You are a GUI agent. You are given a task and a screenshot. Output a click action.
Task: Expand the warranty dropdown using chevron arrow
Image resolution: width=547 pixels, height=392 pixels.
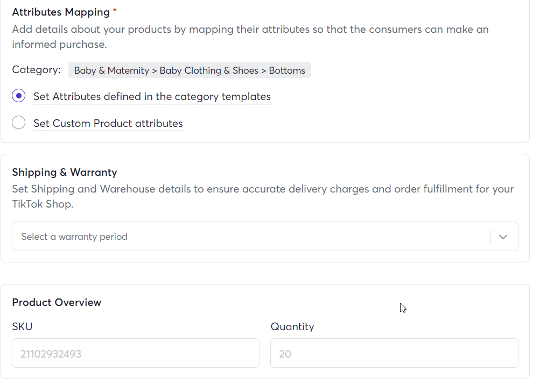(x=503, y=237)
